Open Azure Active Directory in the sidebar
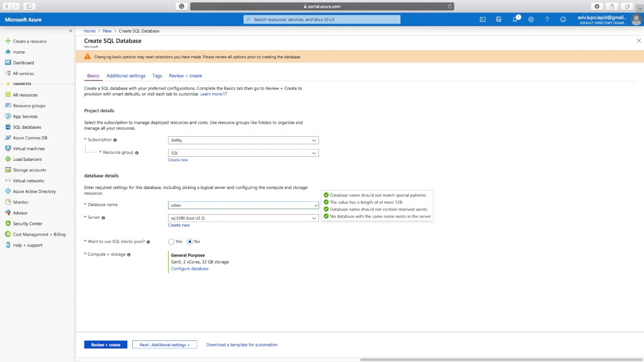This screenshot has width=644, height=362. pos(34,192)
